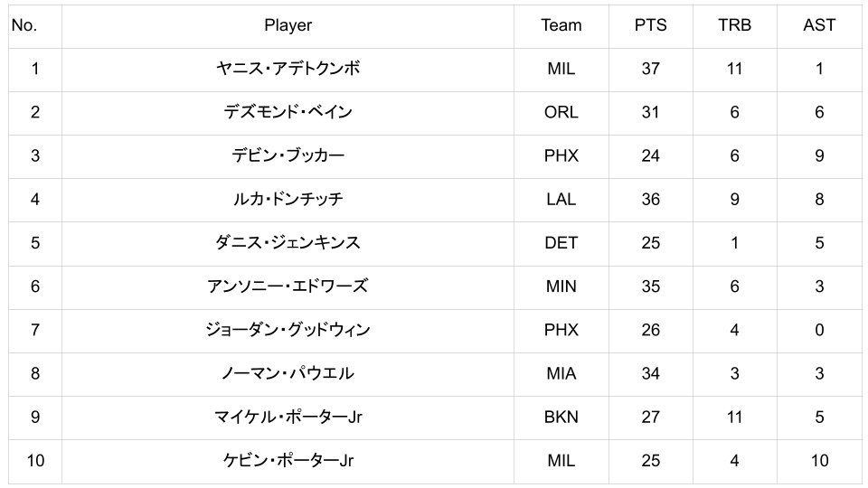Select the デズモンド・ベイン player cell
Screen dimensions: 868x488
click(288, 112)
